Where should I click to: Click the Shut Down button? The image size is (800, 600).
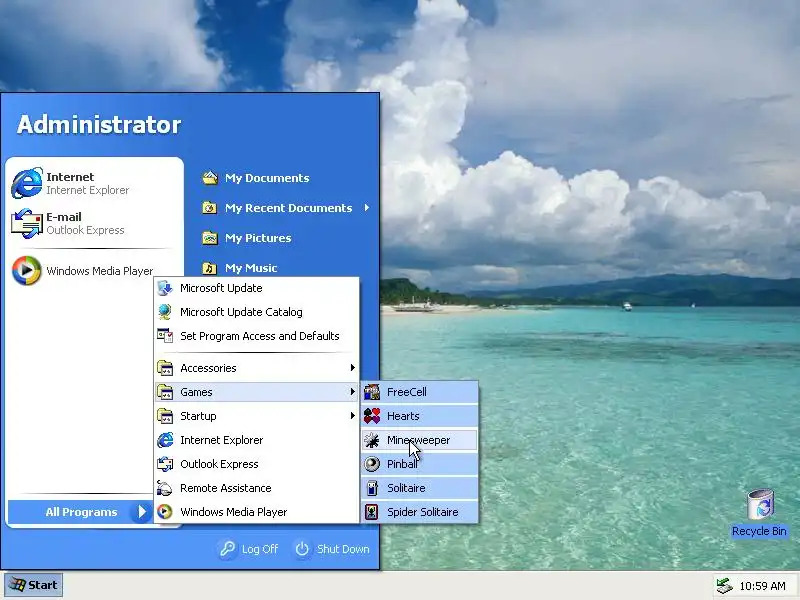click(x=332, y=549)
